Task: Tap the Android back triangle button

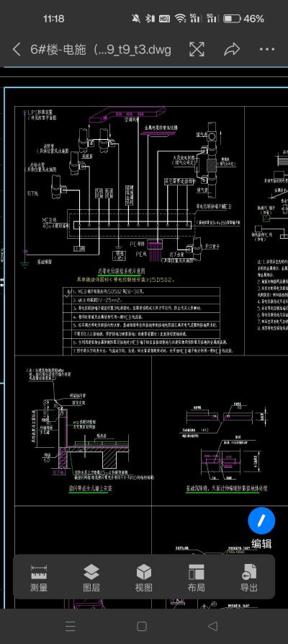Action: click(x=213, y=627)
